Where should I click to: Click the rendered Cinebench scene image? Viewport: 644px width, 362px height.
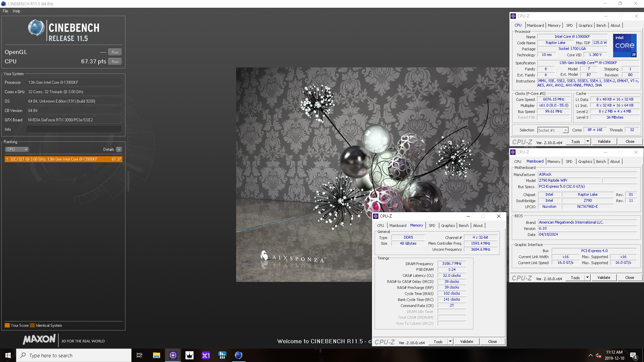(373, 174)
